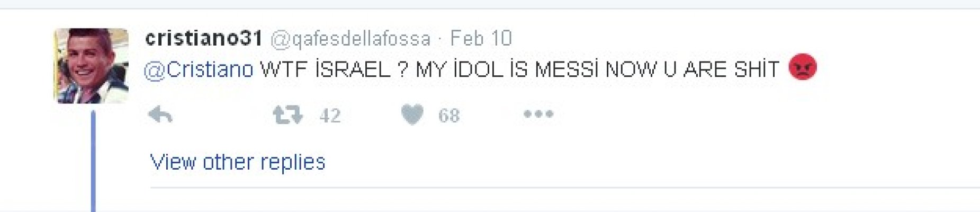Click the angry red face emoji
Screen dimensions: 980x212
[803, 68]
